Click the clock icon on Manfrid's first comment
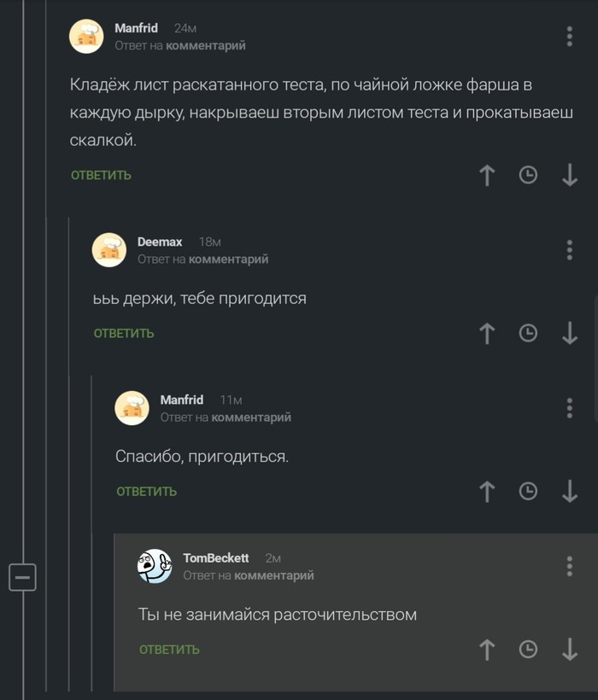This screenshot has height=700, width=598. (528, 175)
